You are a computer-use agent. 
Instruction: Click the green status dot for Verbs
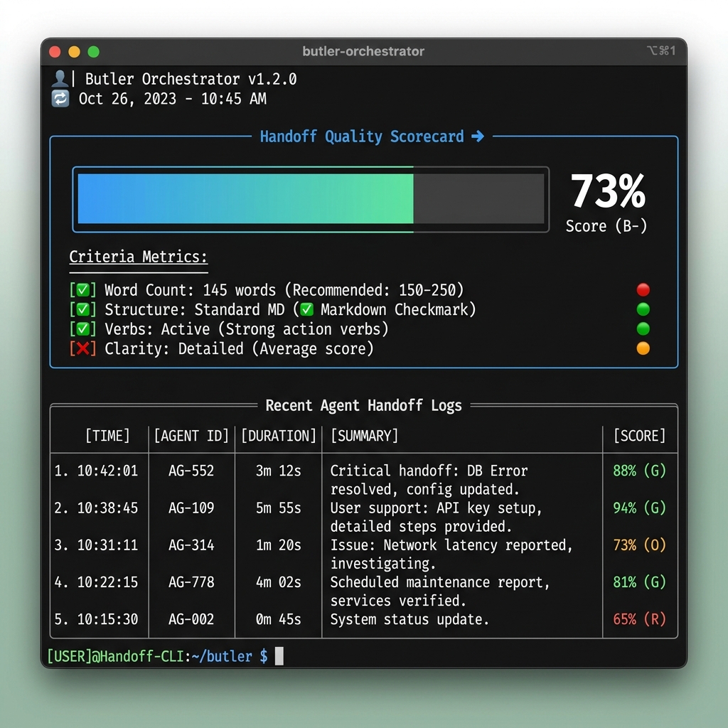[x=643, y=328]
